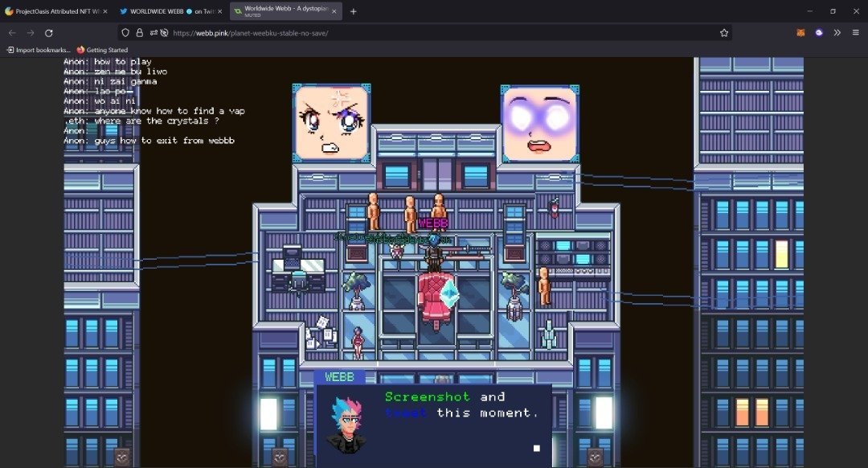868x468 pixels.
Task: Bookmark this page with the star icon
Action: click(724, 33)
